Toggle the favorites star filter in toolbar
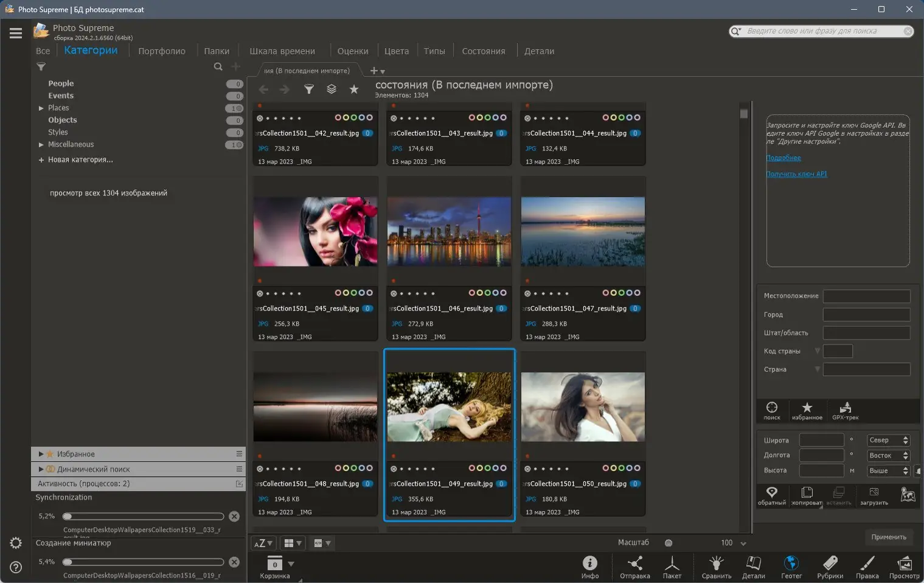This screenshot has height=583, width=924. tap(354, 89)
